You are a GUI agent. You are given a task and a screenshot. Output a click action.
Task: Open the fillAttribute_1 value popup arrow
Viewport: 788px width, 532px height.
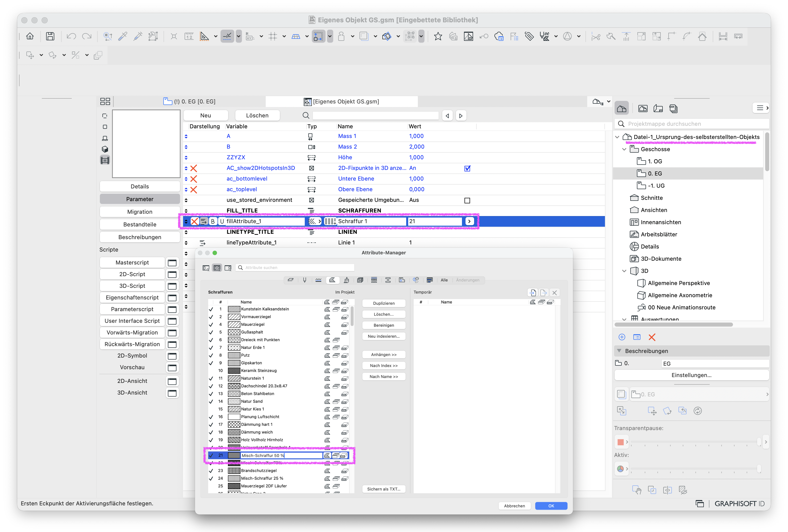click(469, 221)
